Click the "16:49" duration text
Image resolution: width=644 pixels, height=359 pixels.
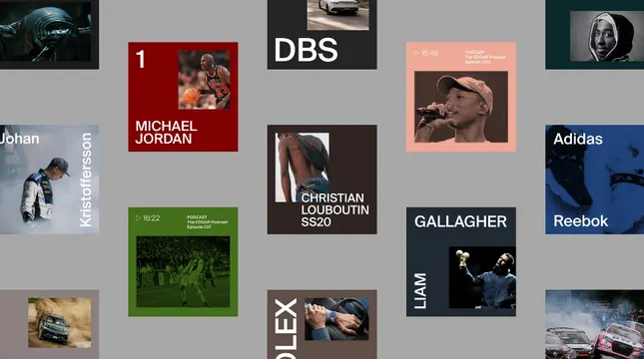pyautogui.click(x=429, y=53)
